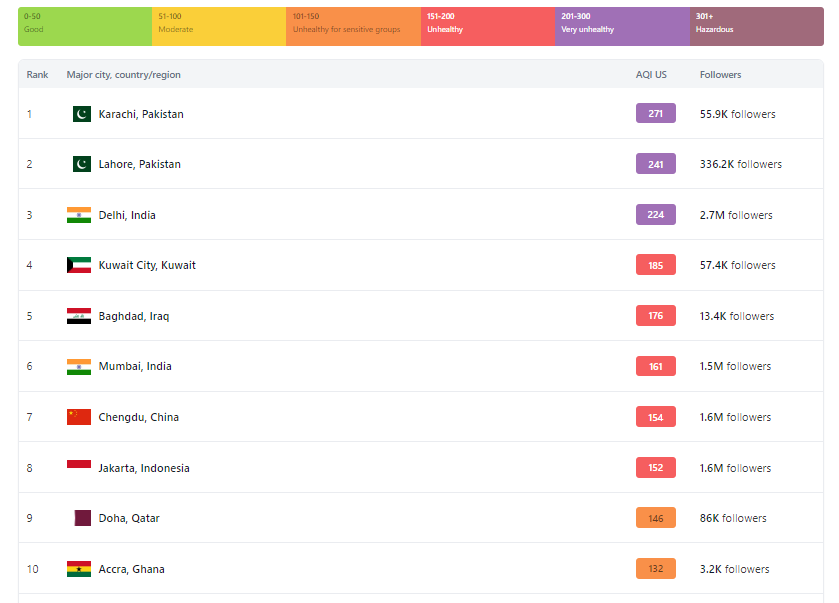839x603 pixels.
Task: Click the Indonesia flag beside Jakarta
Action: pyautogui.click(x=79, y=467)
